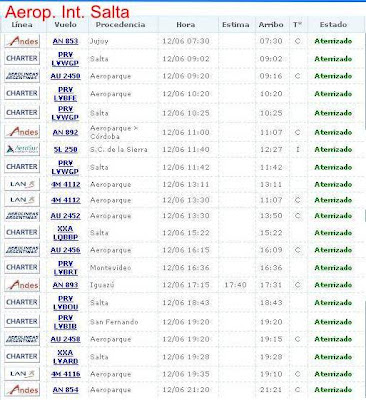
Task: Click the CHARTER logo beside PRV LVBOU
Action: pos(22,302)
